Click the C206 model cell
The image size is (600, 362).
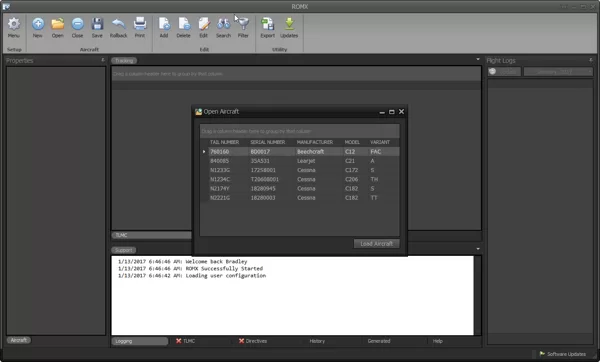coord(351,179)
